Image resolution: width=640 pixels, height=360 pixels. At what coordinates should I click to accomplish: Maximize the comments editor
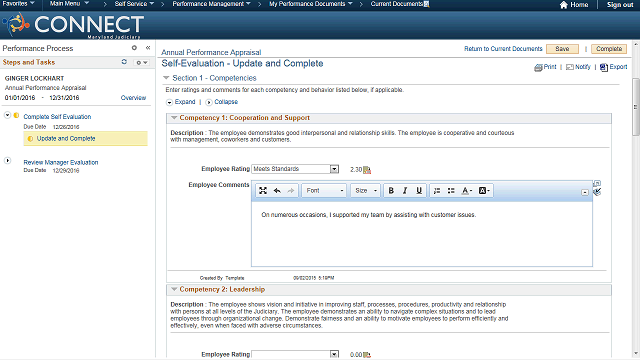pyautogui.click(x=263, y=191)
